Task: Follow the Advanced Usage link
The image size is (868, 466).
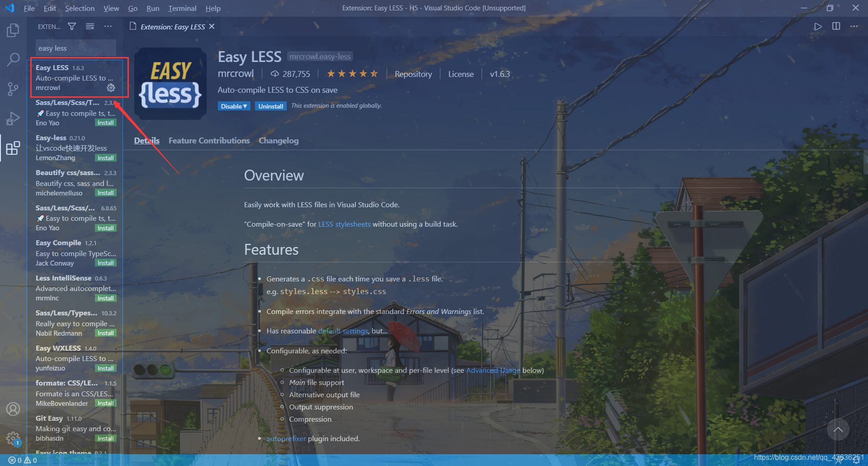Action: point(493,370)
